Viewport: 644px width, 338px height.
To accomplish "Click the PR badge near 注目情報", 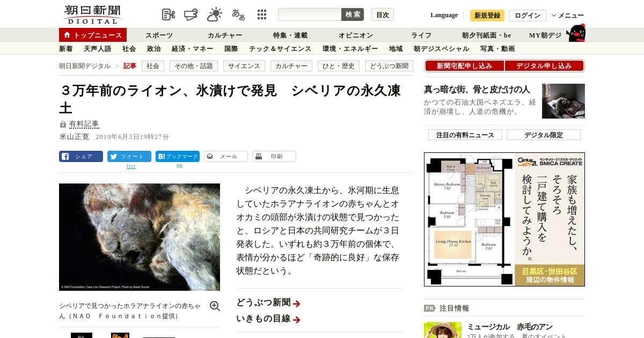I will click(x=429, y=308).
